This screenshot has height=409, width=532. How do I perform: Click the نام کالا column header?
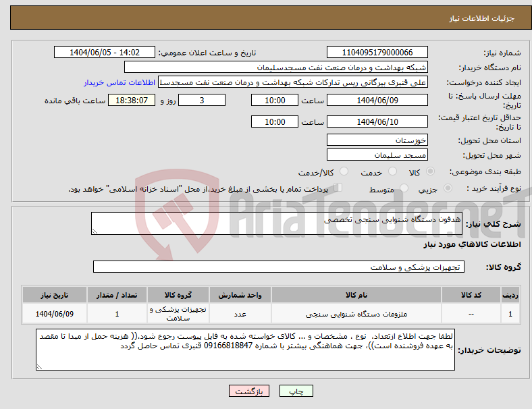356,295
